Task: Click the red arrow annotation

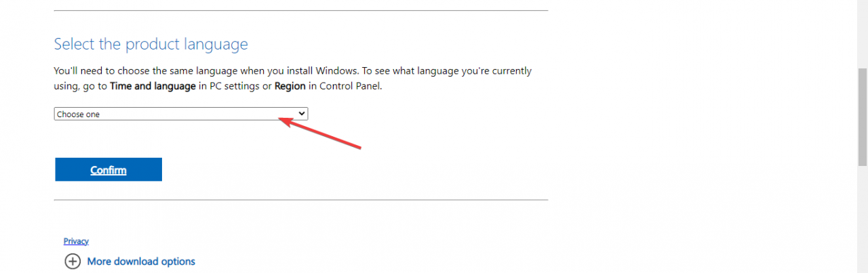Action: 319,133
